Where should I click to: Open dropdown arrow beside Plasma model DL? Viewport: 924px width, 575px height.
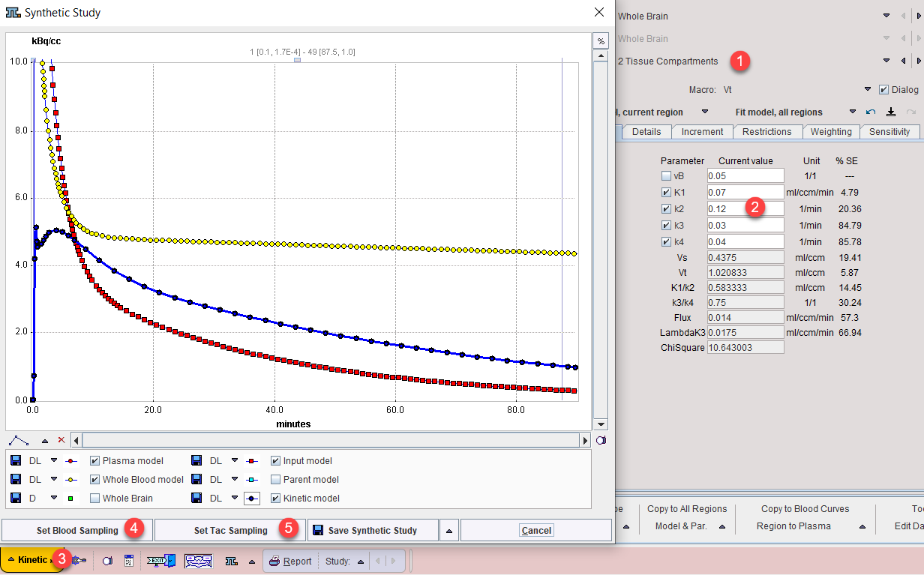54,461
